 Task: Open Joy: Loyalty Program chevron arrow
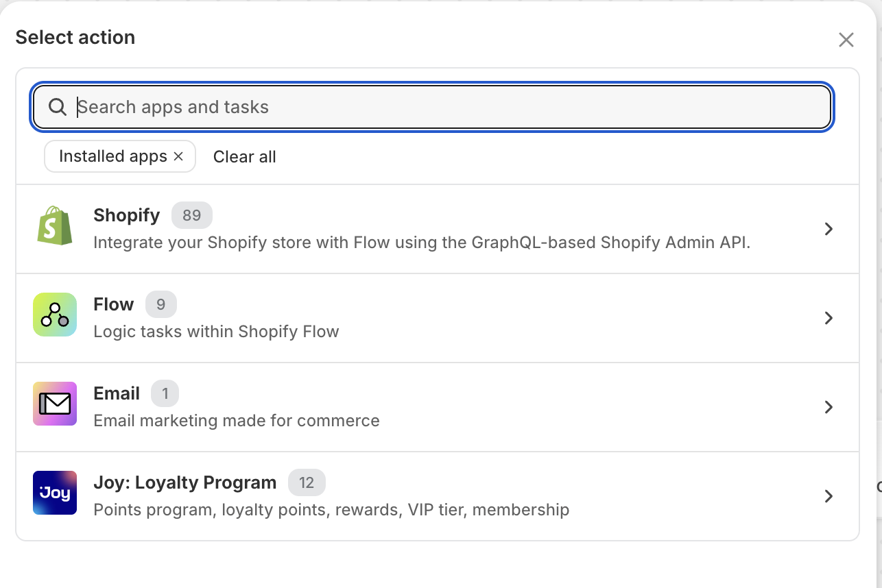point(829,496)
